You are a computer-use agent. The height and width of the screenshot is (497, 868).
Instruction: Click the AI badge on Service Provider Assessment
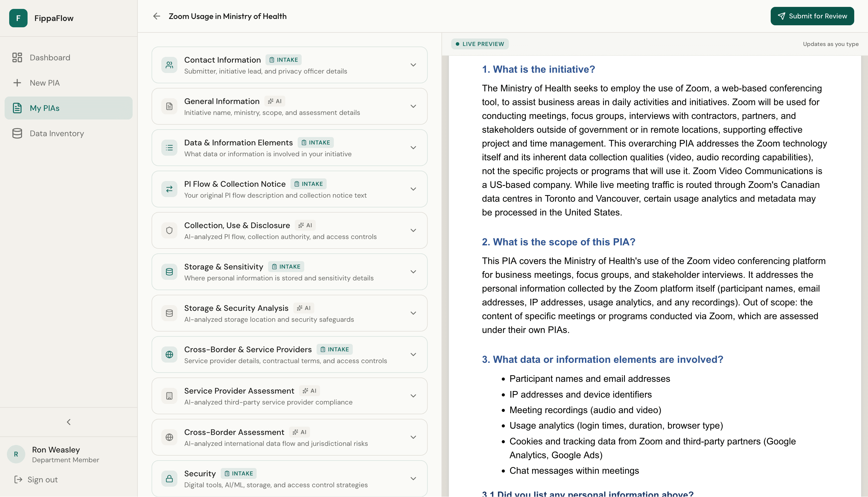309,391
